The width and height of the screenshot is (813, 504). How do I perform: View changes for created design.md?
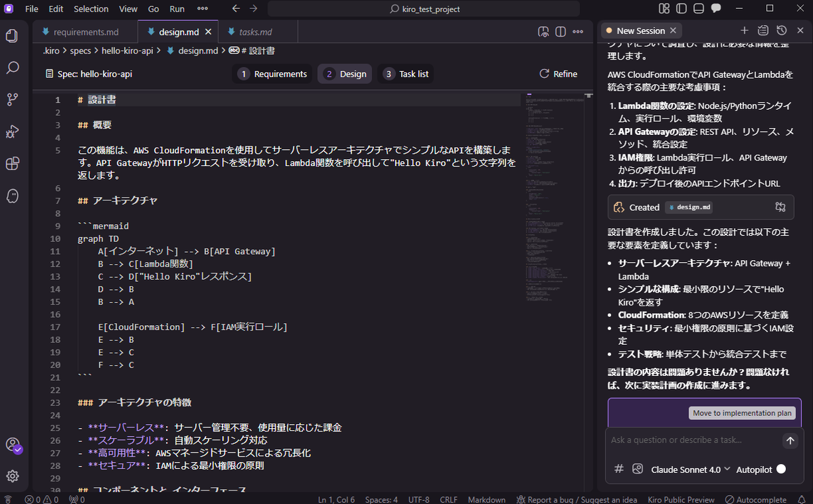tap(780, 207)
